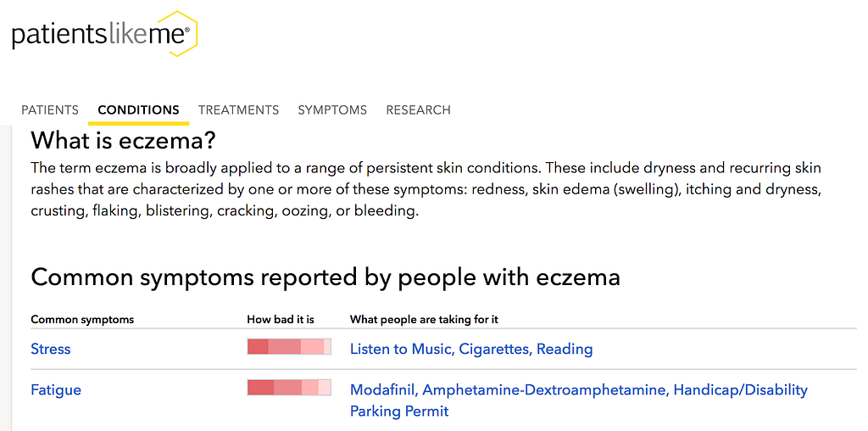Open the Amphetamine-Dextroamphetamine link
This screenshot has height=431, width=868.
click(543, 390)
